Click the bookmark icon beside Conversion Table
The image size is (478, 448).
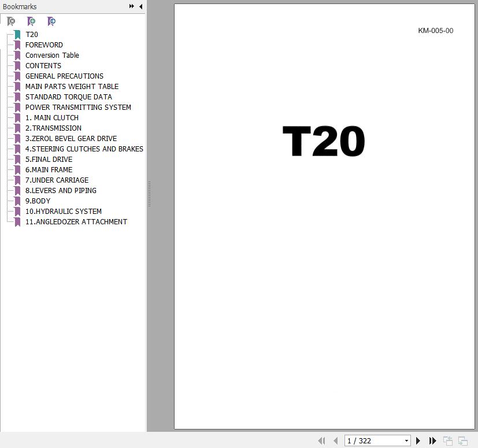pos(17,55)
